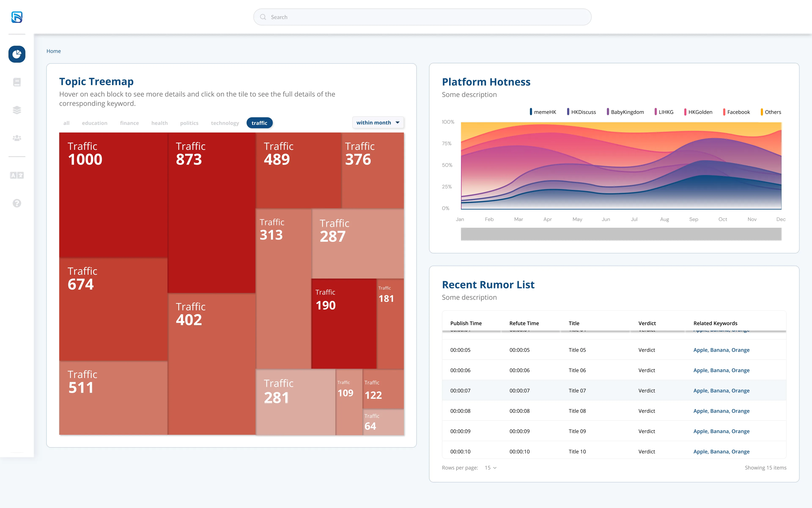Select the 'health' topic filter
812x508 pixels.
(x=159, y=123)
